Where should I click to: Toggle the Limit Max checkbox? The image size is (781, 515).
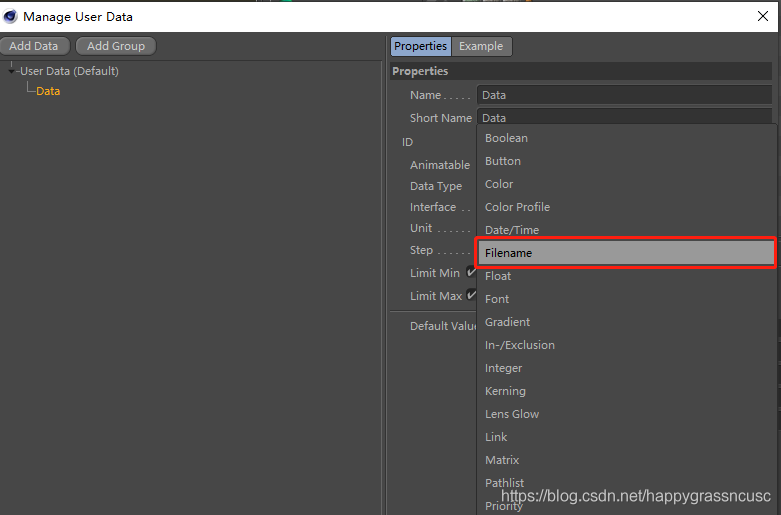coord(471,296)
